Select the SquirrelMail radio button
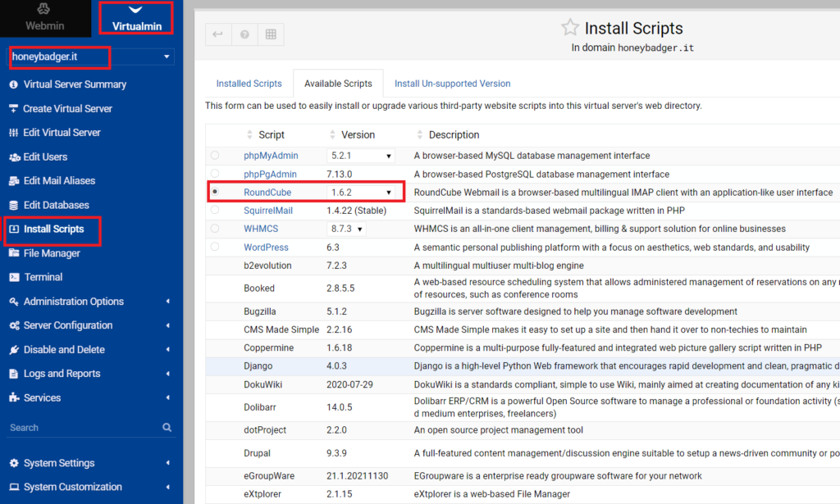Screen dimensions: 840x504 [x=216, y=210]
